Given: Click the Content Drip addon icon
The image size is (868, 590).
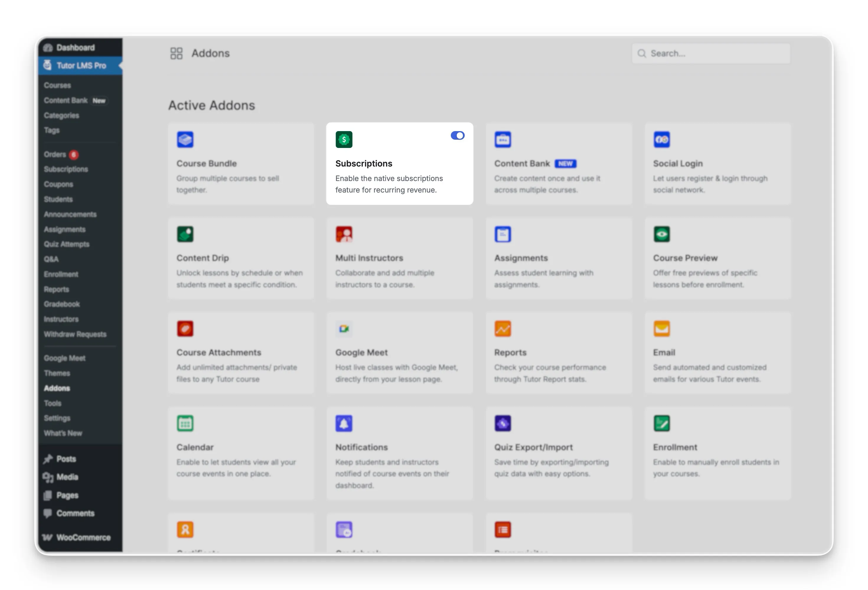Looking at the screenshot, I should point(185,234).
